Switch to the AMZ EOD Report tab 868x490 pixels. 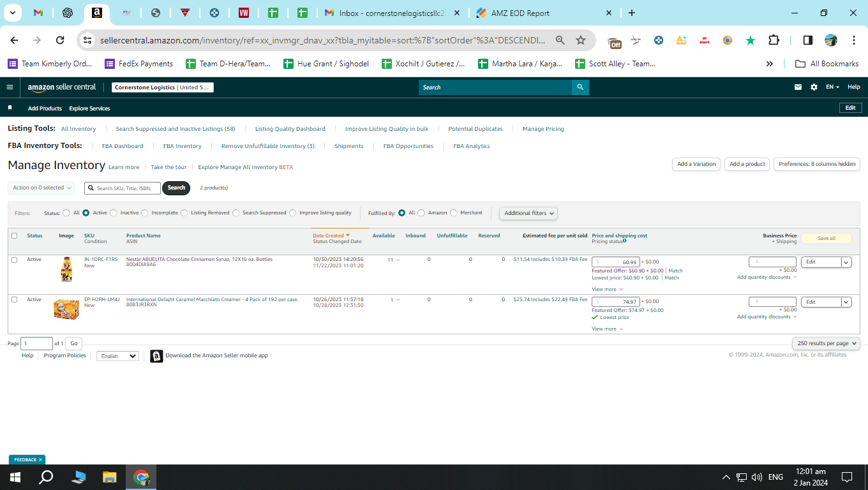click(544, 13)
